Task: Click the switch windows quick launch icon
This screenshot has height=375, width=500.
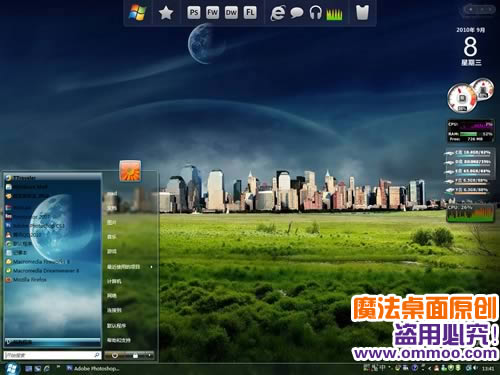Action: click(38, 369)
